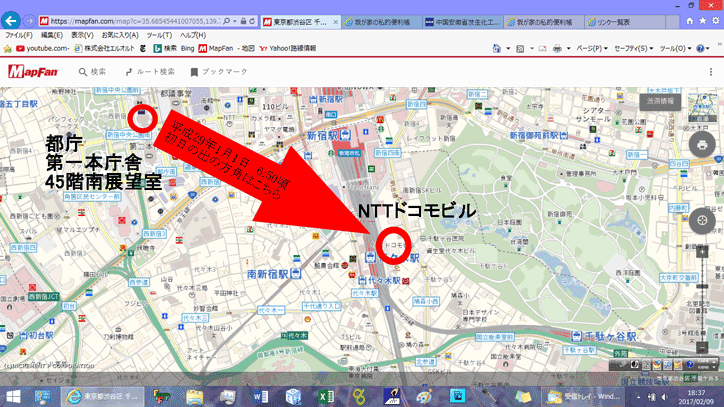Click the security lock icon in address bar
The height and width of the screenshot is (407, 724).
pos(243,21)
